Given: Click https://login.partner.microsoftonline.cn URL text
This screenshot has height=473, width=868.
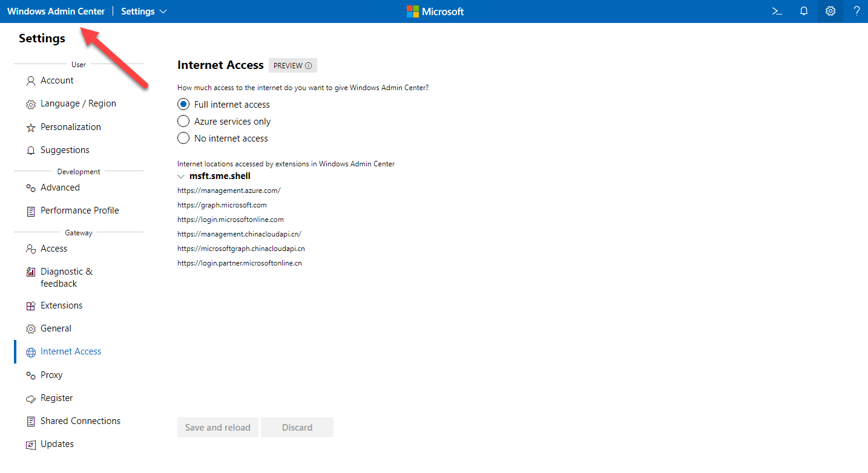Looking at the screenshot, I should 240,263.
